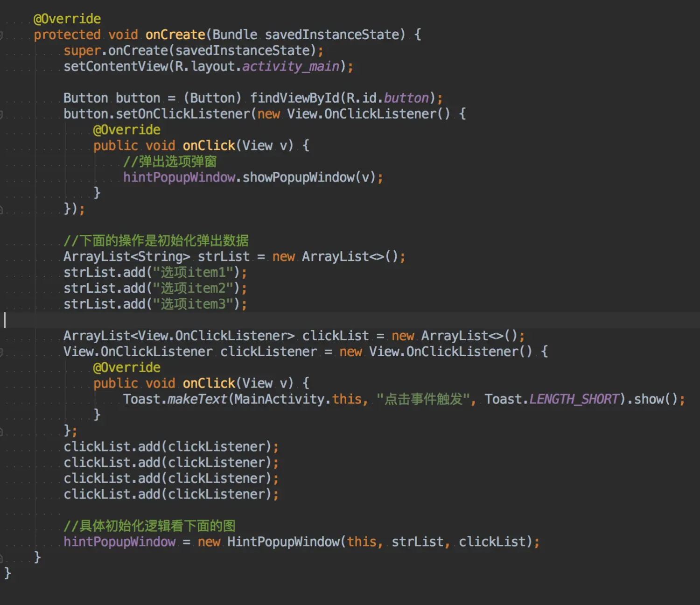Click 'strList' argument in HintPopupWindow constructor
Screen dimensions: 700x605
point(417,542)
